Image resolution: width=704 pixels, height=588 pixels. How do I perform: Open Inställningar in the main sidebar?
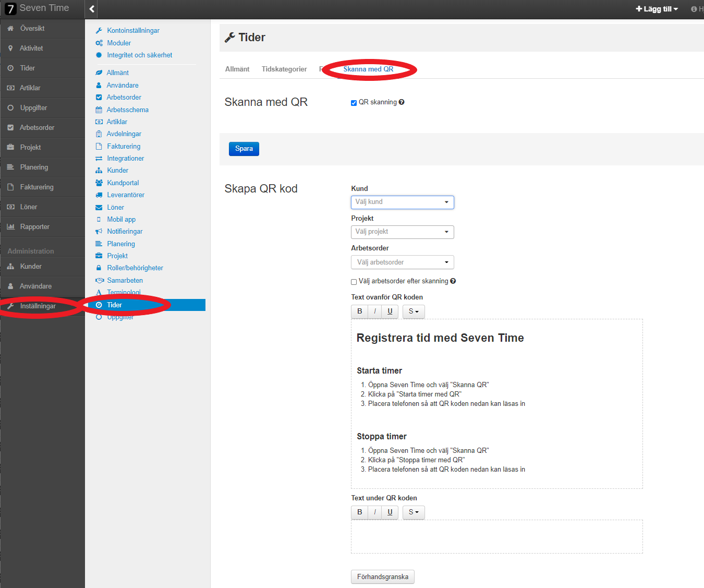[42, 306]
